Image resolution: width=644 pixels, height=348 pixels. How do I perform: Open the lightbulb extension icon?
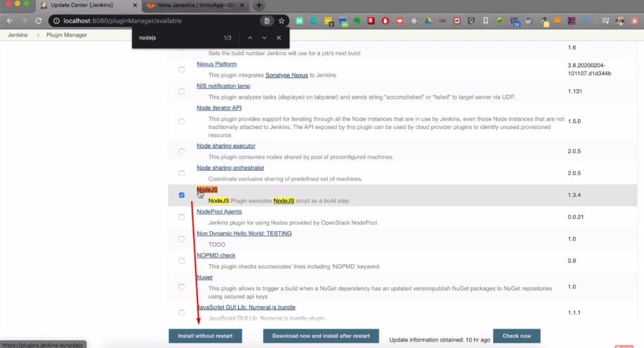point(471,21)
